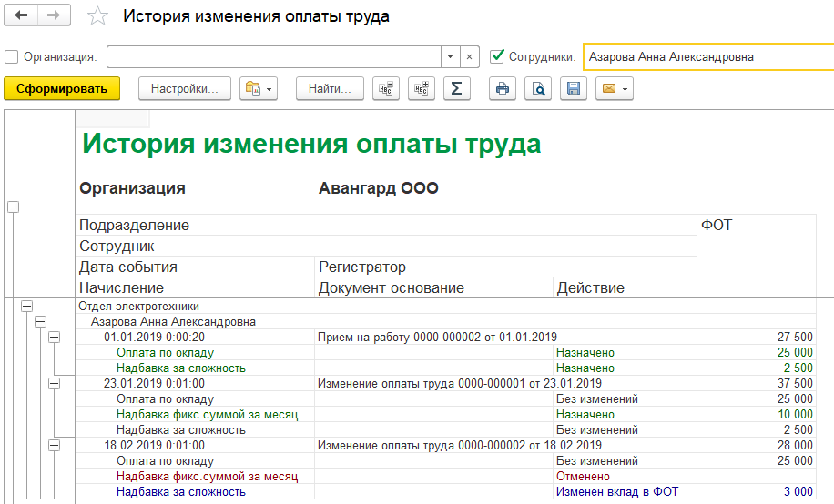Click the Сотрудники field with Азарова Анна Александровна
Screen dimensions: 834x504
coord(707,56)
